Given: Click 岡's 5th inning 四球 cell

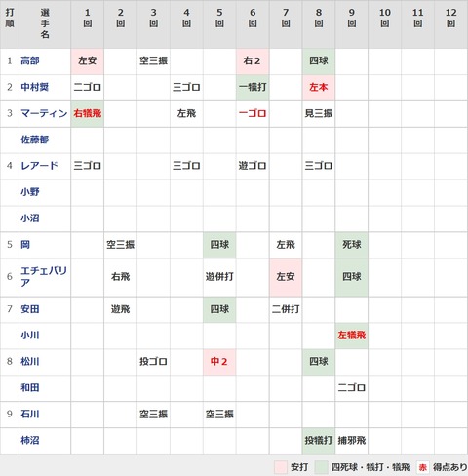Looking at the screenshot, I should pyautogui.click(x=219, y=245).
